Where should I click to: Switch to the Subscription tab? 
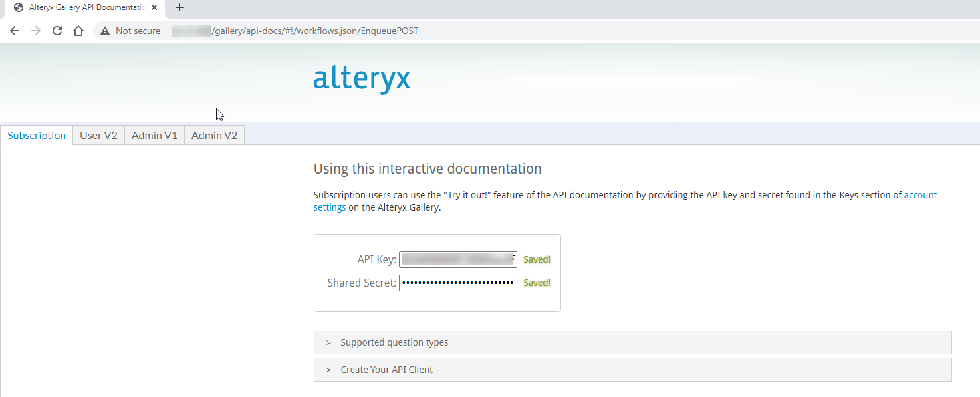point(37,135)
